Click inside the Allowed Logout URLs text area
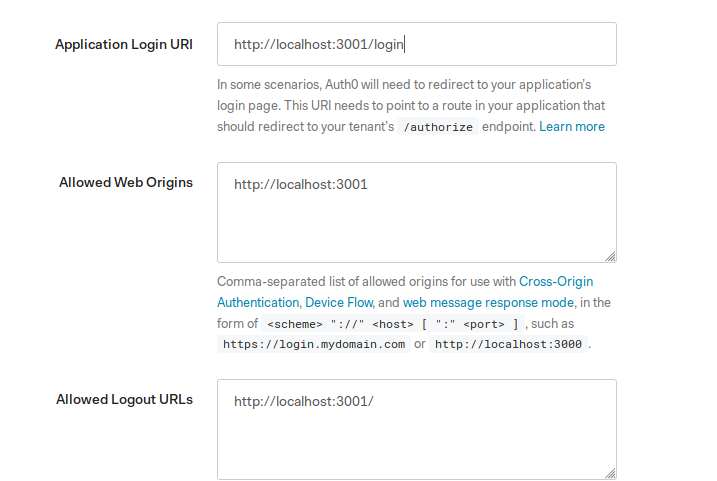The height and width of the screenshot is (481, 717). (417, 429)
